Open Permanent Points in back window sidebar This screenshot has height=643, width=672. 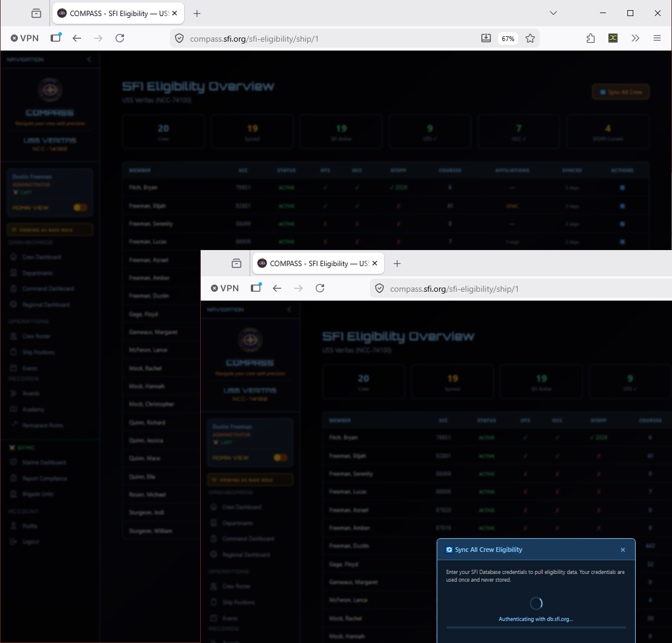coord(42,425)
